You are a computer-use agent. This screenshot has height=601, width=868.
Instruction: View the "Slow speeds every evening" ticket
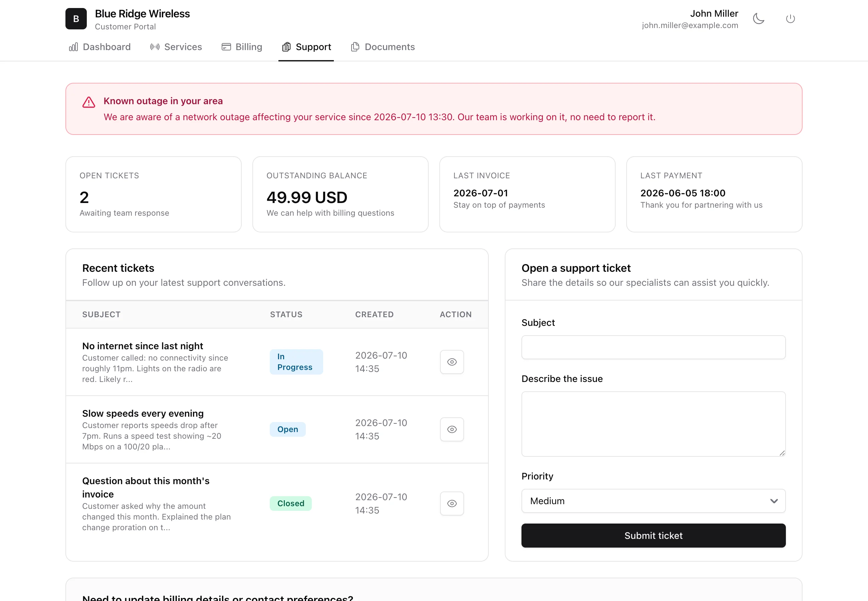[x=452, y=429]
